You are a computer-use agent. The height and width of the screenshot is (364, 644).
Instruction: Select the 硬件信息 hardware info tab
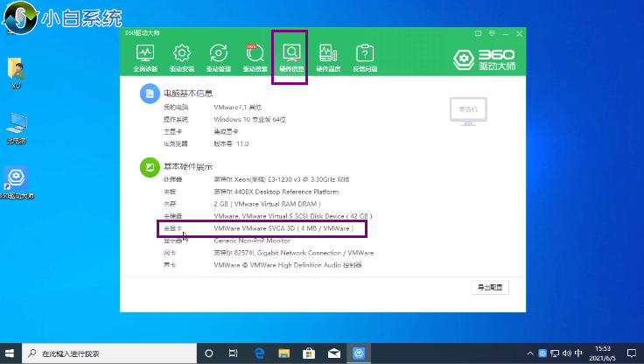click(291, 58)
